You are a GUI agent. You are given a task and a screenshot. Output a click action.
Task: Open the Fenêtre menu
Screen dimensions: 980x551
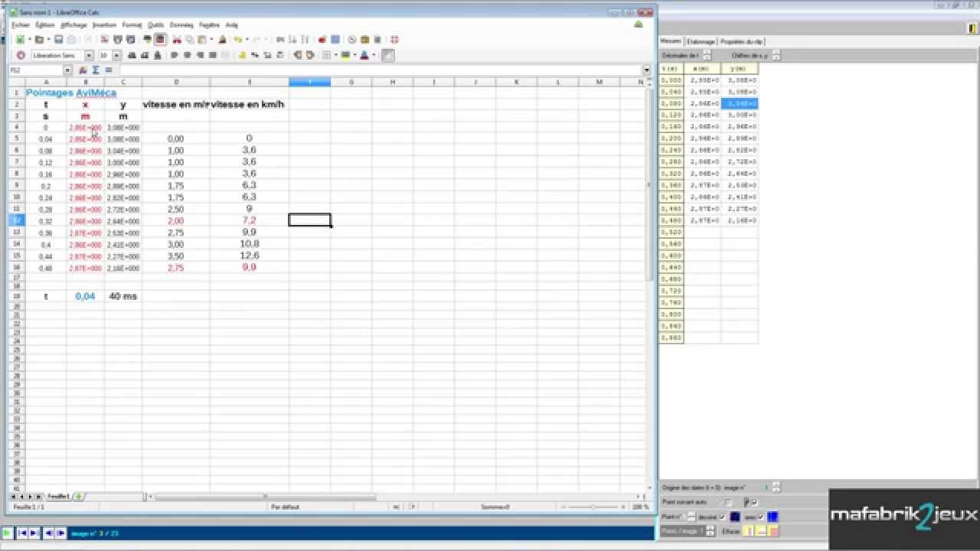209,25
